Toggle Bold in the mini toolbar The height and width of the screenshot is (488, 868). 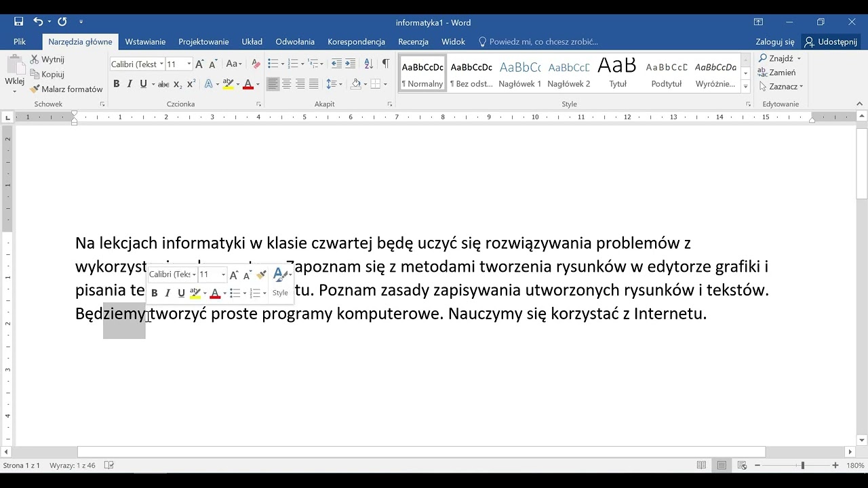coord(154,293)
